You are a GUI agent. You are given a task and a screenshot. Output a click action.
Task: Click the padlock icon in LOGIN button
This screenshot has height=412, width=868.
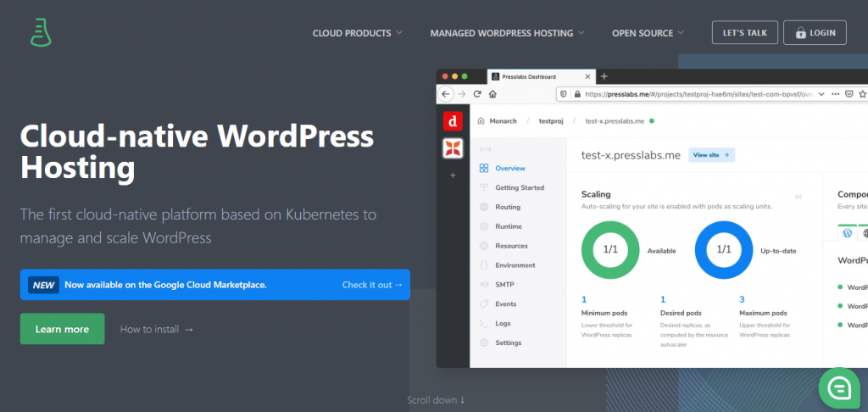[800, 33]
